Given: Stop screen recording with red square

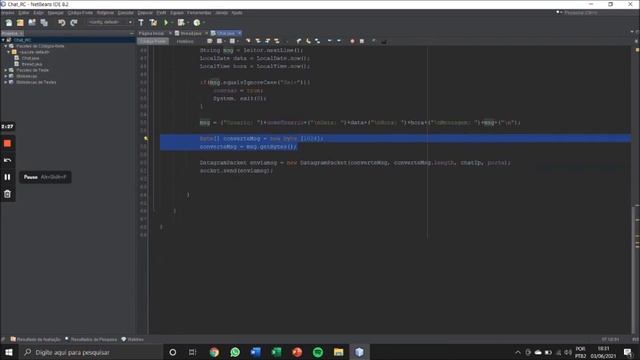Looking at the screenshot, I should (x=7, y=144).
